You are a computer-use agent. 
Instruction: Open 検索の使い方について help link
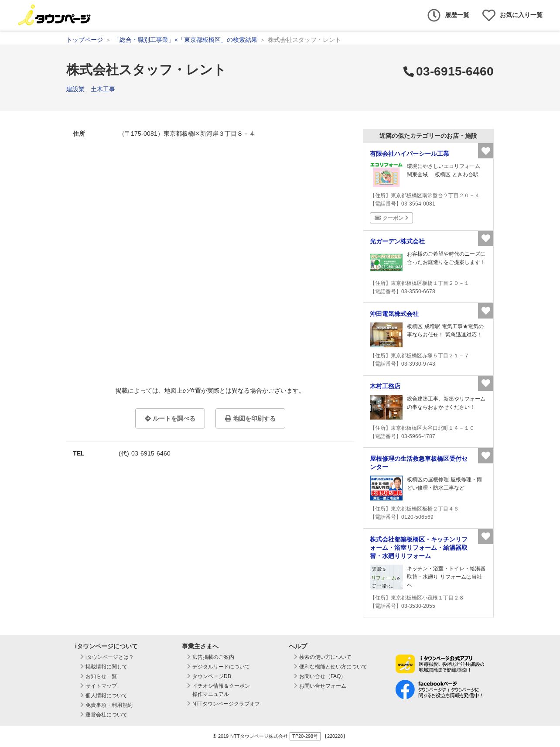point(325,657)
